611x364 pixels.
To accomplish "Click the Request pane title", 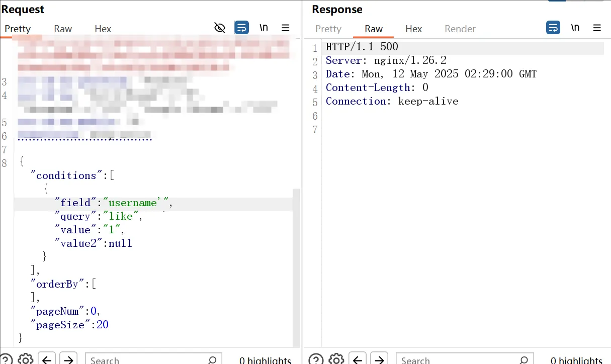I will tap(23, 10).
